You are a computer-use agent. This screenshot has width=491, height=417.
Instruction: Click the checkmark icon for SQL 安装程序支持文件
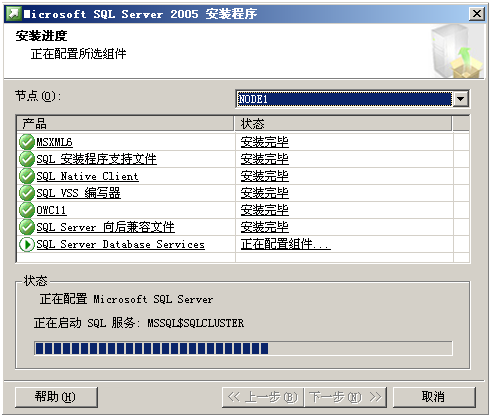tap(27, 159)
